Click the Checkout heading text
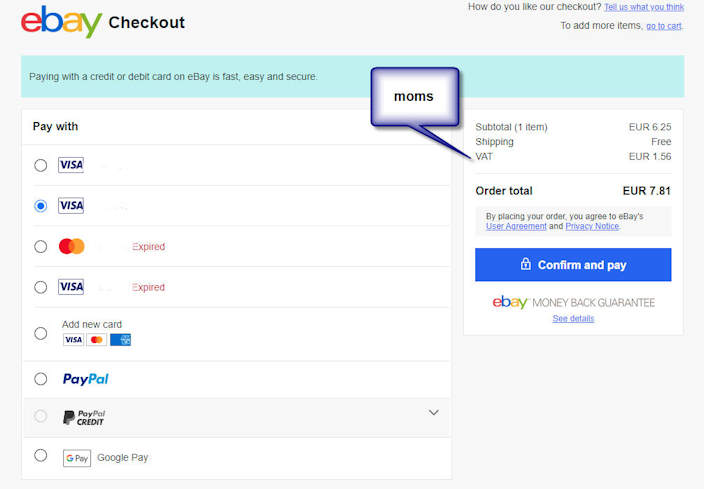The image size is (704, 489). point(146,22)
